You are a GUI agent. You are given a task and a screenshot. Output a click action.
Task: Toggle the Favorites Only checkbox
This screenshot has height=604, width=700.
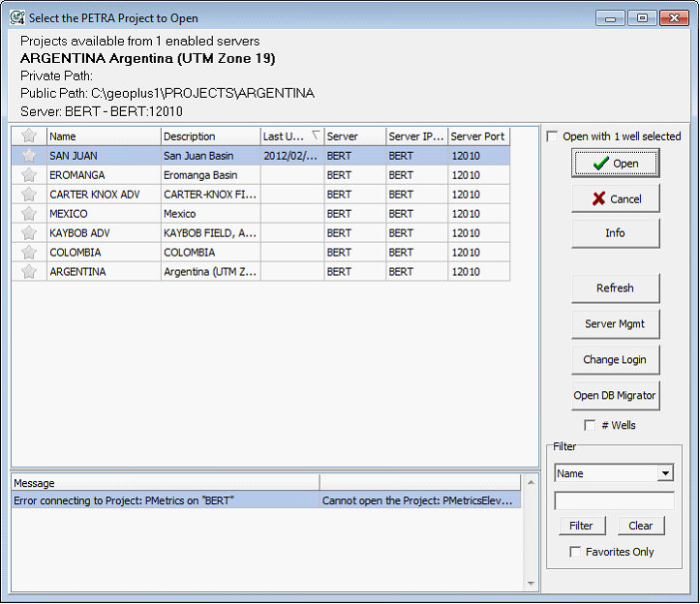tap(575, 552)
